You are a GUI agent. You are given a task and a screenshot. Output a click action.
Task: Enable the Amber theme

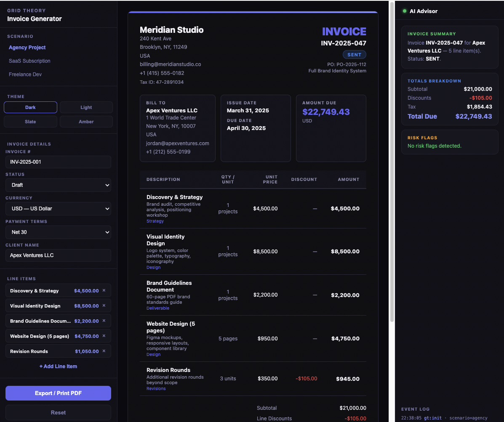tap(86, 122)
